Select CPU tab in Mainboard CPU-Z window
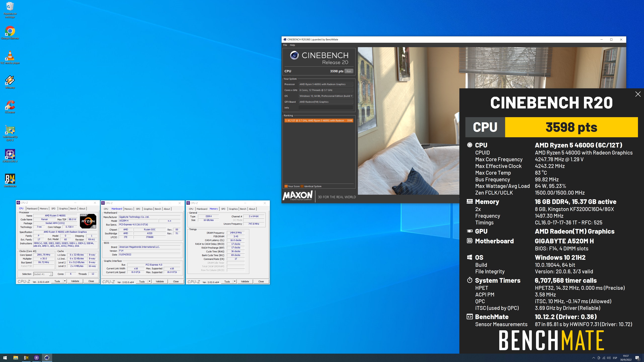This screenshot has width=644, height=362. (106, 209)
